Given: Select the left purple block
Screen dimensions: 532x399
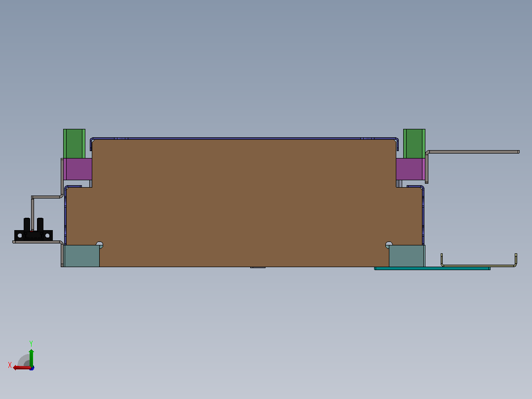Looking at the screenshot, I should click(x=77, y=169).
